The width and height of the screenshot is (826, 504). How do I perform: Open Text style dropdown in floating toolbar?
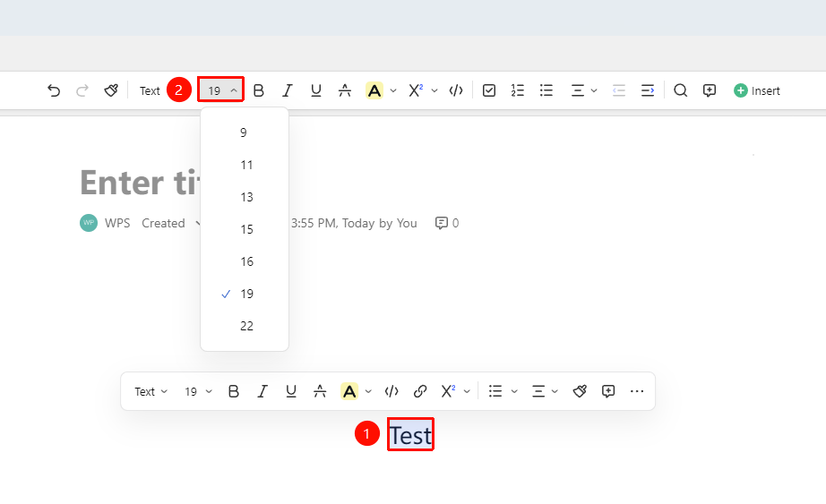point(151,391)
